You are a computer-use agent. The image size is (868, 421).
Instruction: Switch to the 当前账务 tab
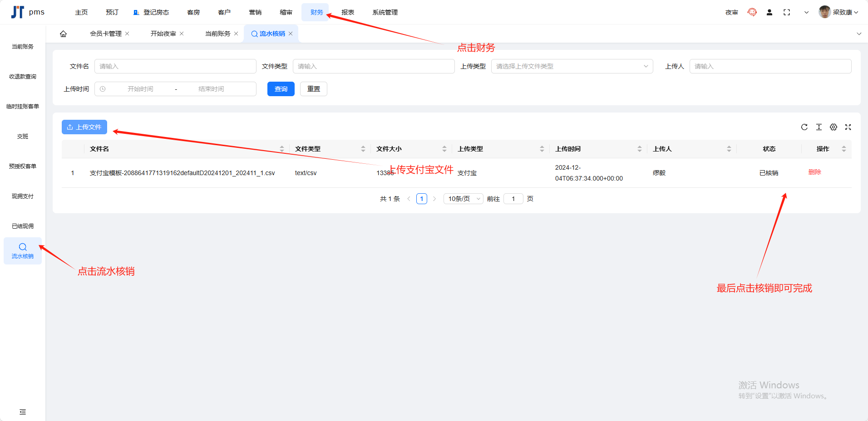(217, 34)
